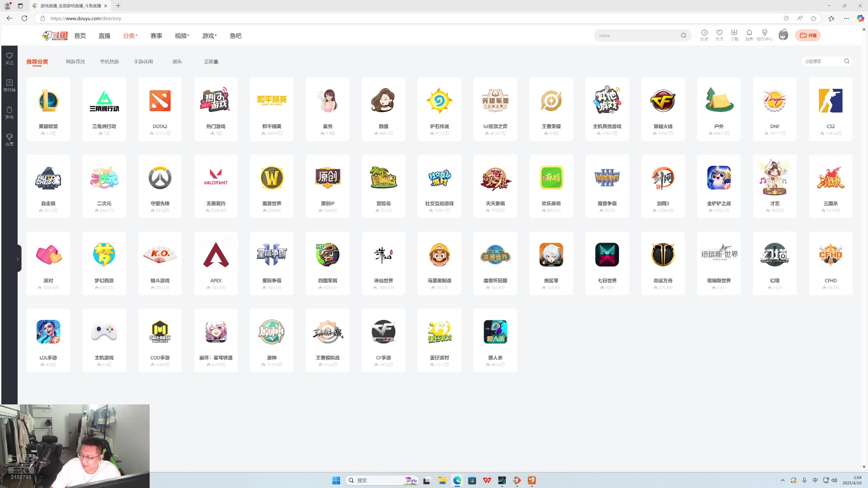Open the user avatar in header
This screenshot has height=488, width=868.
coord(783,35)
